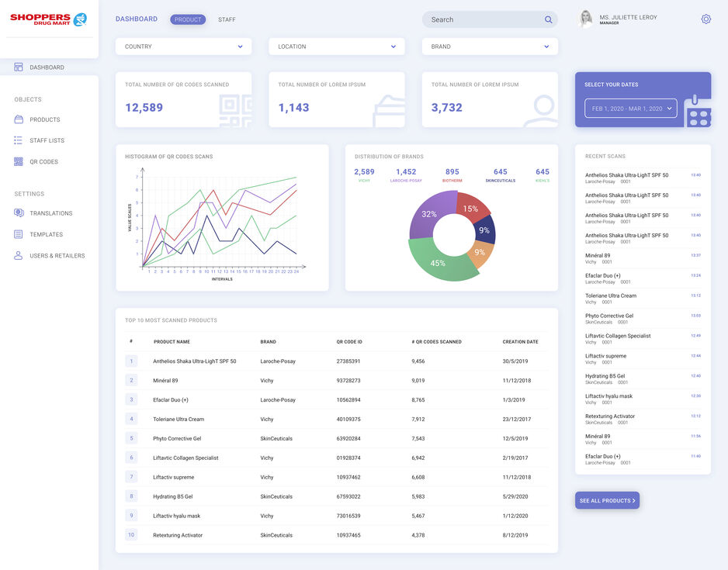Click the 1,452 Laroche-Posay brand count
This screenshot has width=728, height=570.
click(x=406, y=171)
